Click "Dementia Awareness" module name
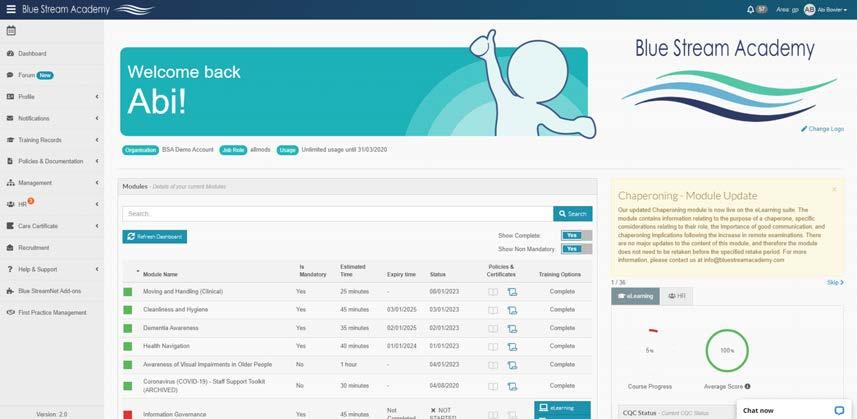Viewport: 857px width, 419px height. (171, 328)
